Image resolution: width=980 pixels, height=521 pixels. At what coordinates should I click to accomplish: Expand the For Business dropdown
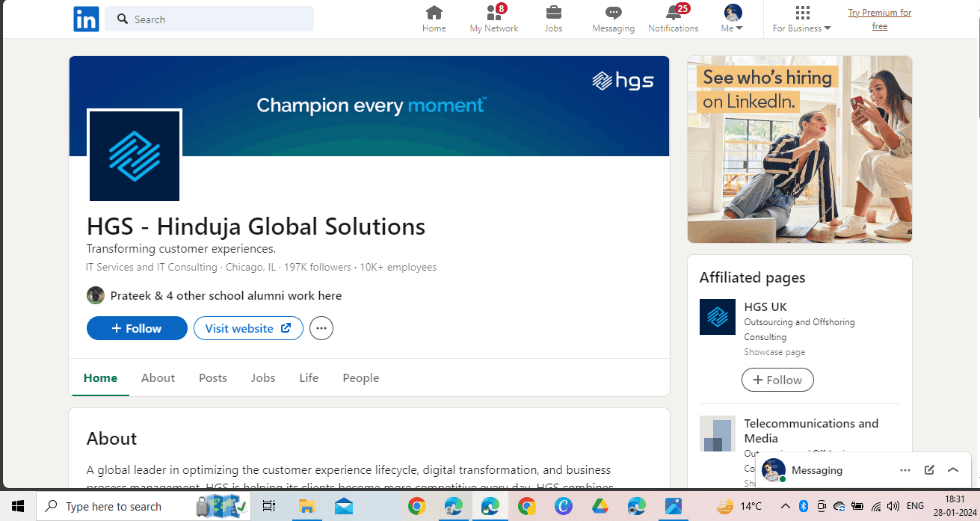click(x=827, y=28)
